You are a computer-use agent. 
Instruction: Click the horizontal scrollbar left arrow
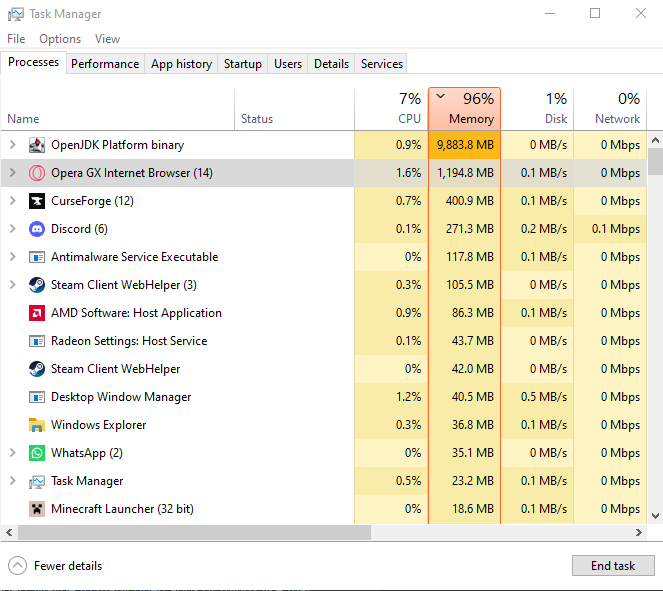pos(9,532)
